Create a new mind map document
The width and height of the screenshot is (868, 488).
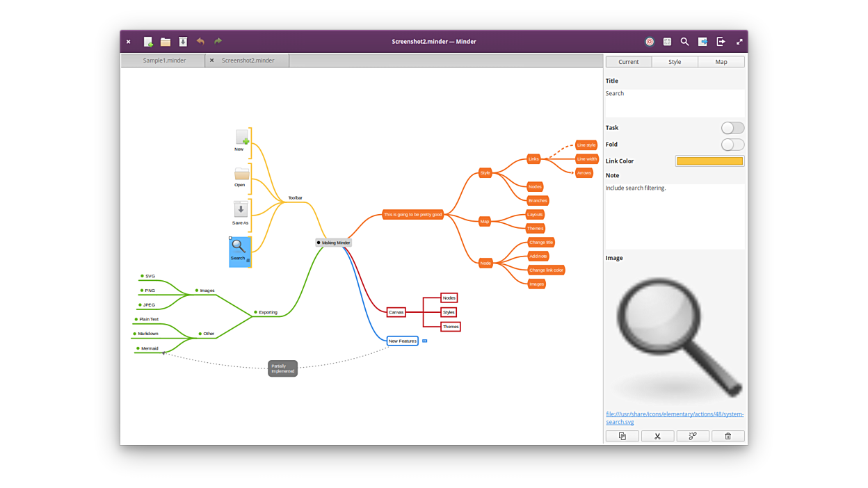(x=148, y=42)
